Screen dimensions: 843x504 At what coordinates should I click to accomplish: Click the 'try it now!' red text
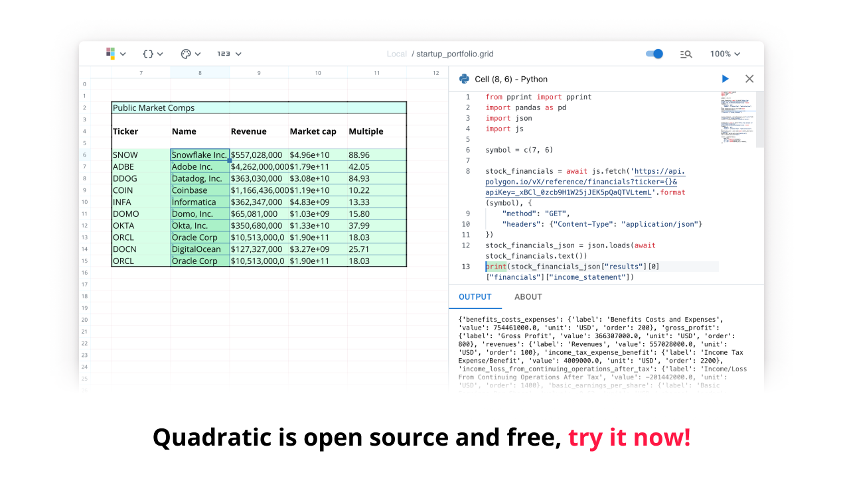tap(629, 438)
